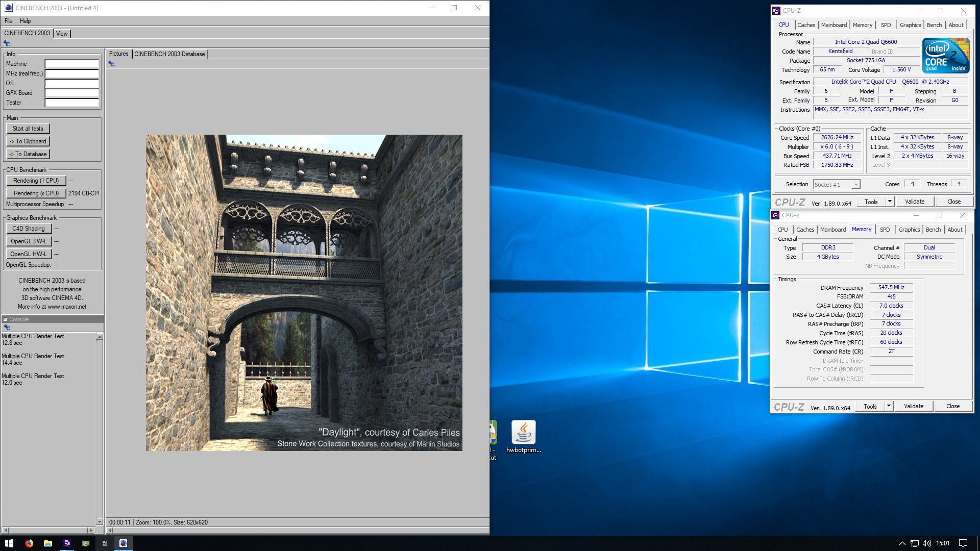Run Rendering (x CPU) benchmark
The width and height of the screenshot is (980, 551).
[x=36, y=193]
